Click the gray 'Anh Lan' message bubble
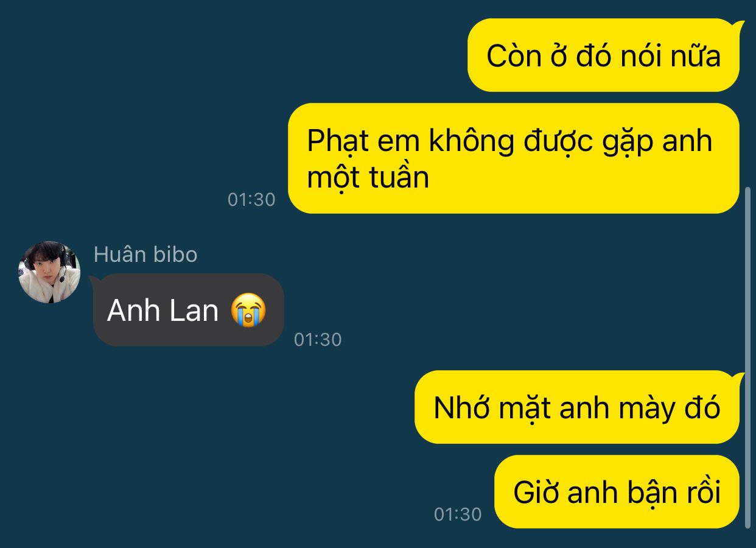This screenshot has height=548, width=756. coord(187,310)
